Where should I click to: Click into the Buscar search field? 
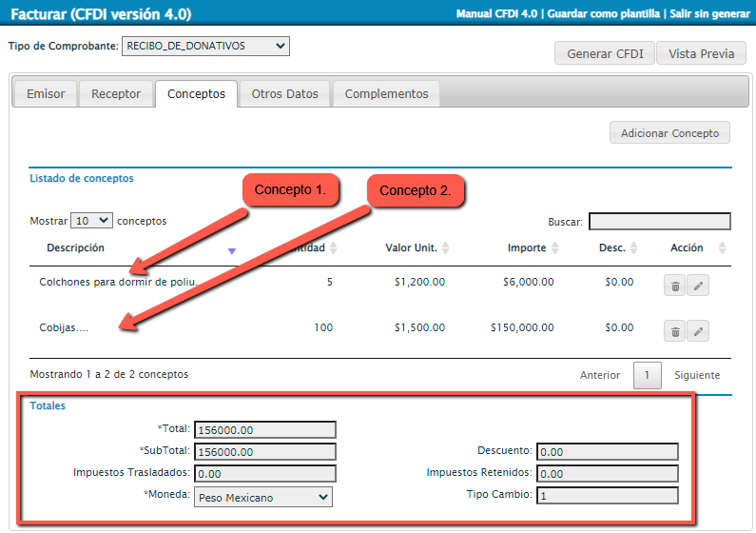click(x=659, y=222)
